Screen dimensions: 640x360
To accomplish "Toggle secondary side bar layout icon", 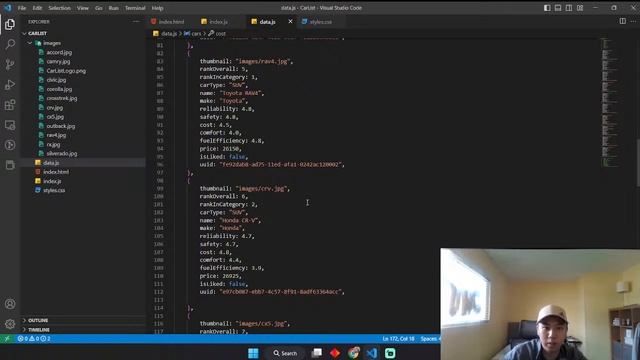I will point(569,8).
